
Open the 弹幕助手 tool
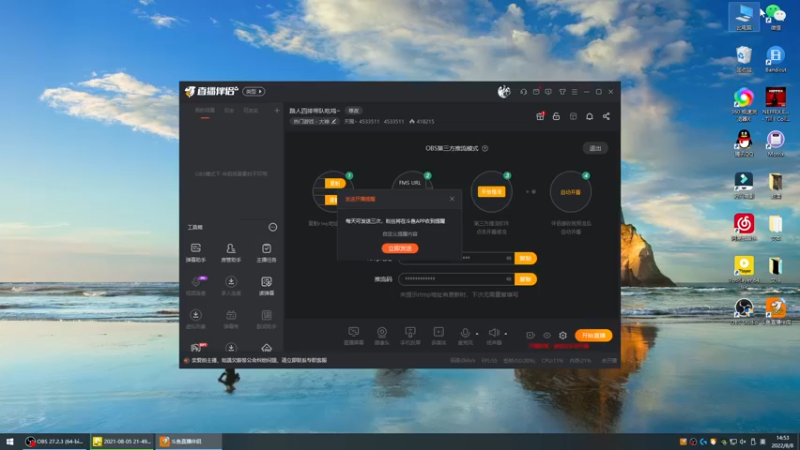(195, 253)
